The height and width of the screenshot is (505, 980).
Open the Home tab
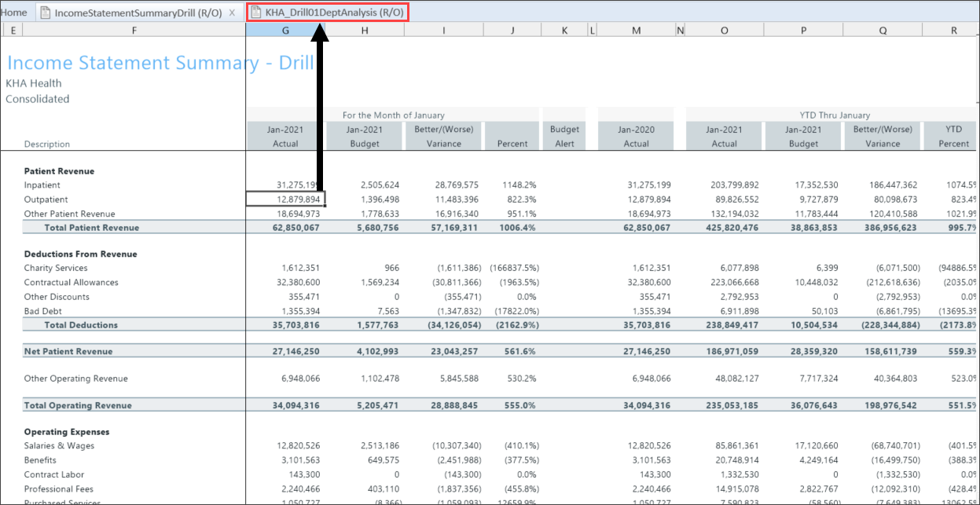[14, 13]
